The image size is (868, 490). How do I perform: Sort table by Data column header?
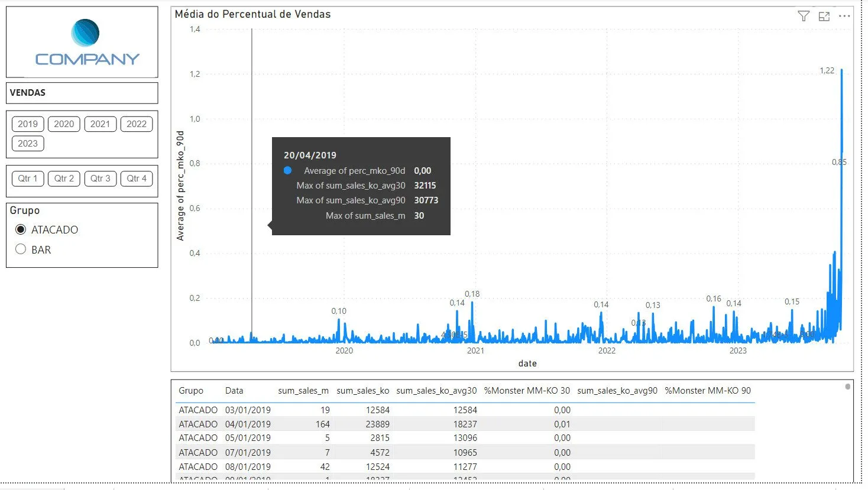coord(234,391)
